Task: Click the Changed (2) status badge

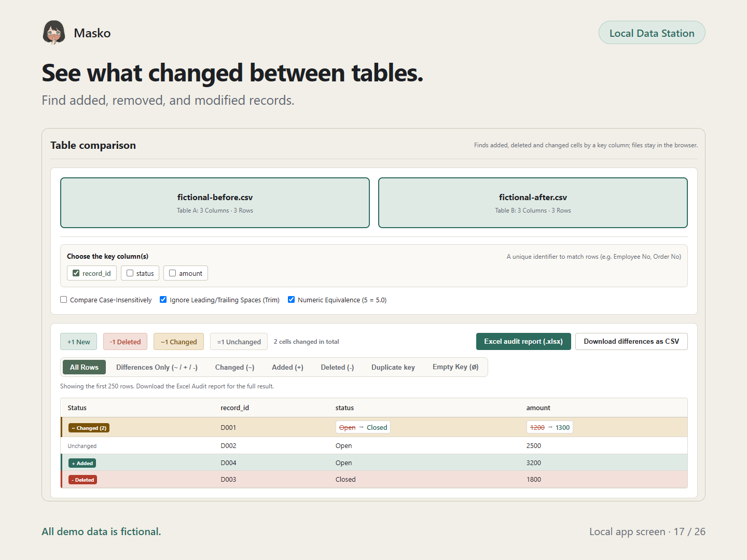Action: [89, 428]
